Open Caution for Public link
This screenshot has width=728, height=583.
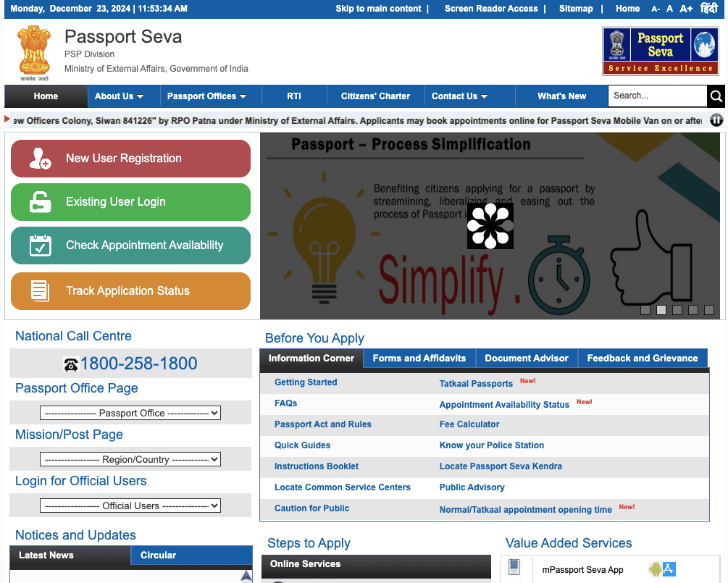tap(311, 508)
